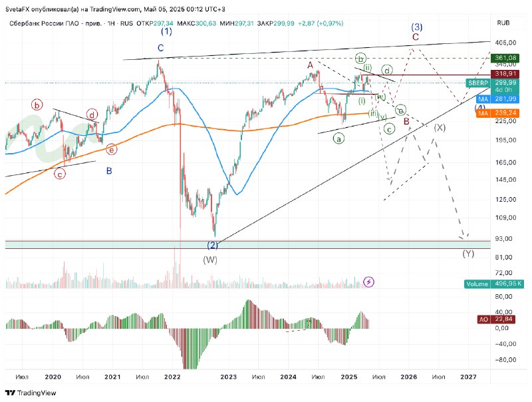Select the red circled b wave marker
This screenshot has width=532, height=402.
[x=37, y=105]
